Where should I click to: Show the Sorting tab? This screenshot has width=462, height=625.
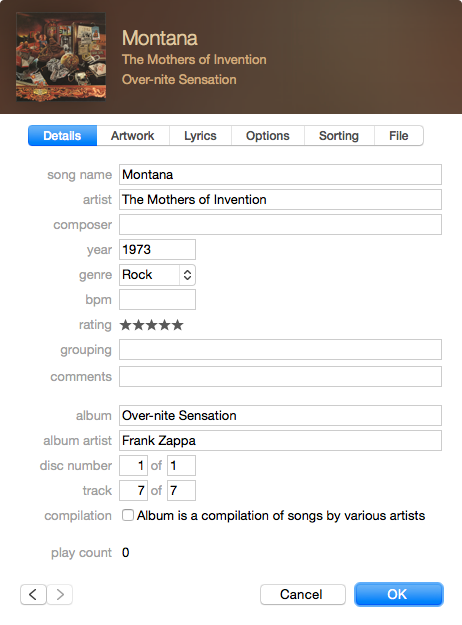(x=339, y=136)
